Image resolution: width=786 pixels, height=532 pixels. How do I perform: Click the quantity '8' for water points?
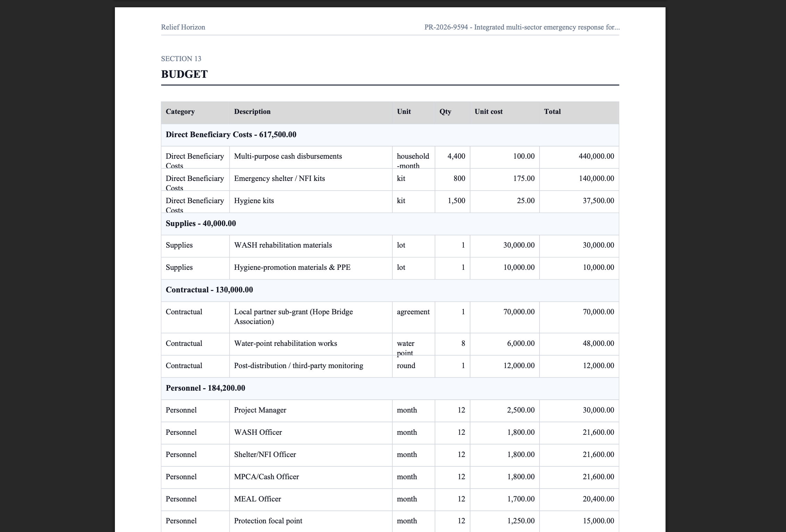click(x=463, y=343)
